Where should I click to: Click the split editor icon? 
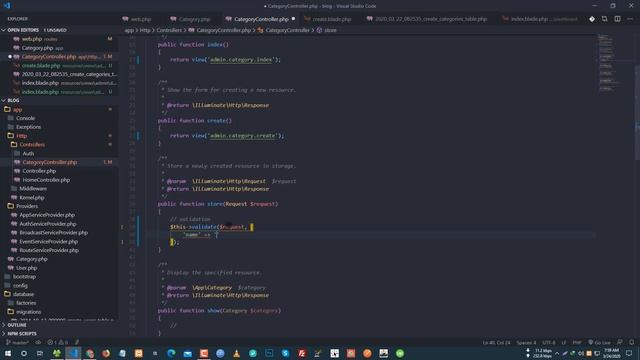618,19
